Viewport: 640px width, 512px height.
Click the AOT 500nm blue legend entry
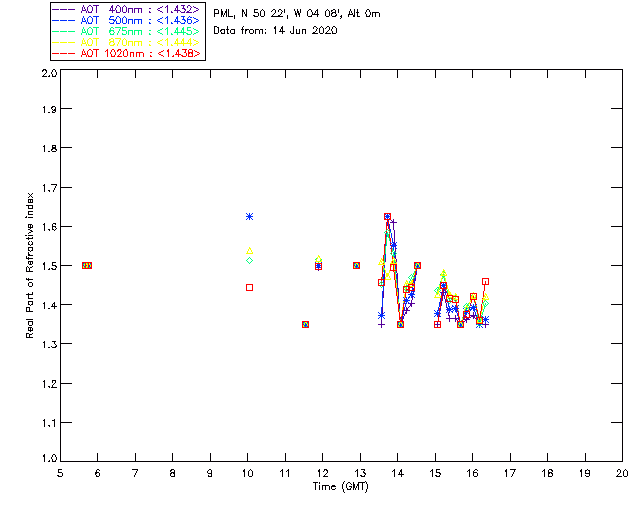point(127,20)
